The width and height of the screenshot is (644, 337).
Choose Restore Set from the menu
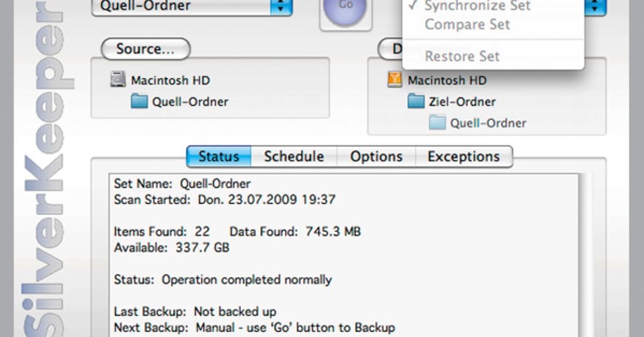point(493,56)
